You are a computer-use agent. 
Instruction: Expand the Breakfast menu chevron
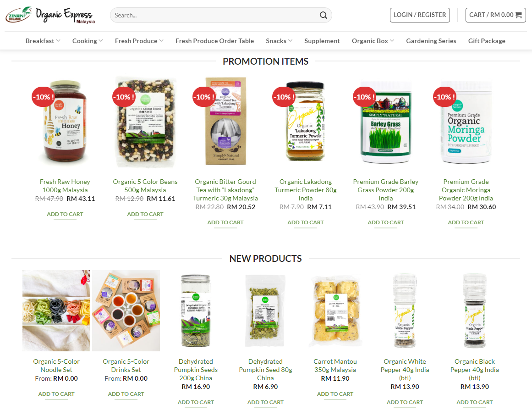coord(58,41)
